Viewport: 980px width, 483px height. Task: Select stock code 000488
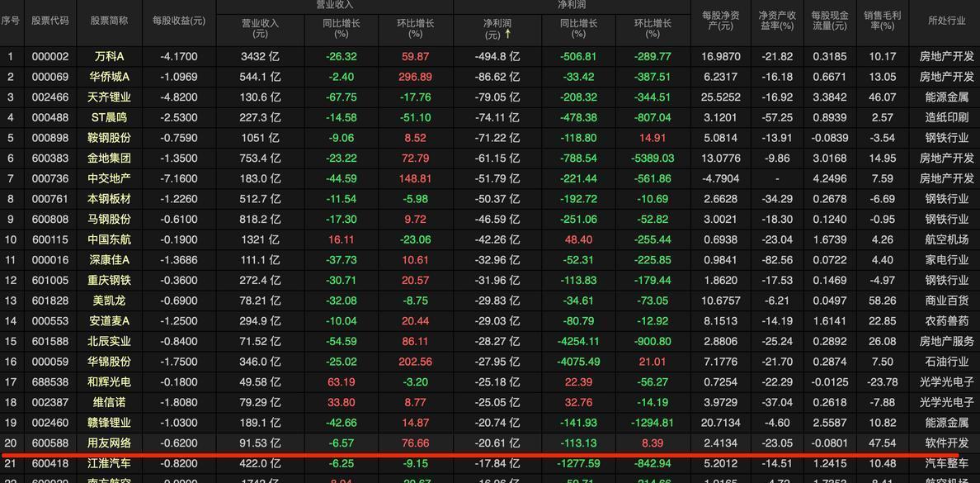click(x=50, y=117)
